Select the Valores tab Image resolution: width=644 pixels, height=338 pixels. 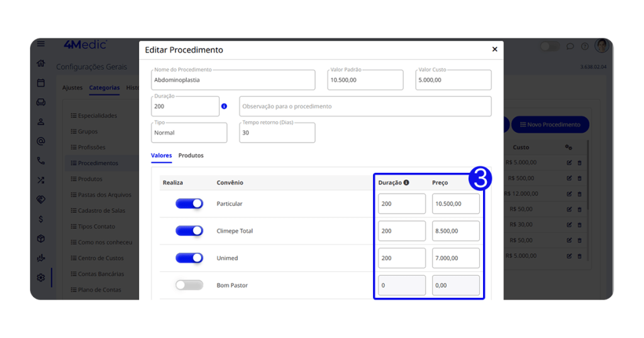click(161, 155)
